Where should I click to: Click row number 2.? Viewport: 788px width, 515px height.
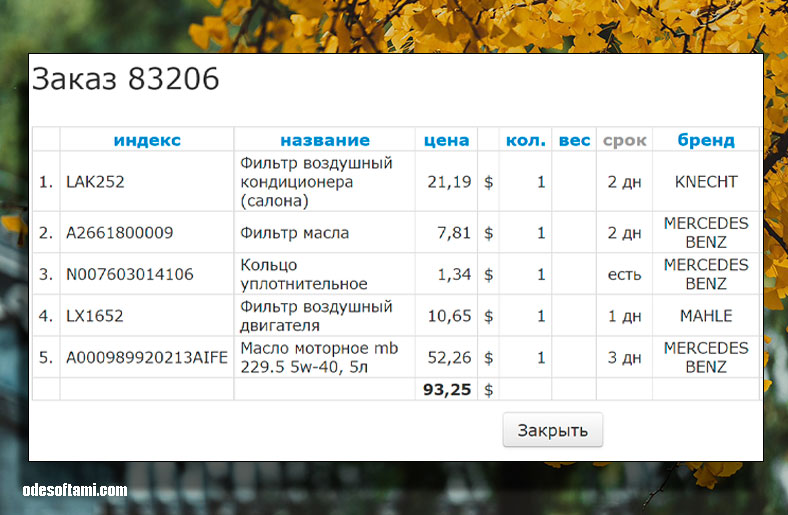coord(46,233)
